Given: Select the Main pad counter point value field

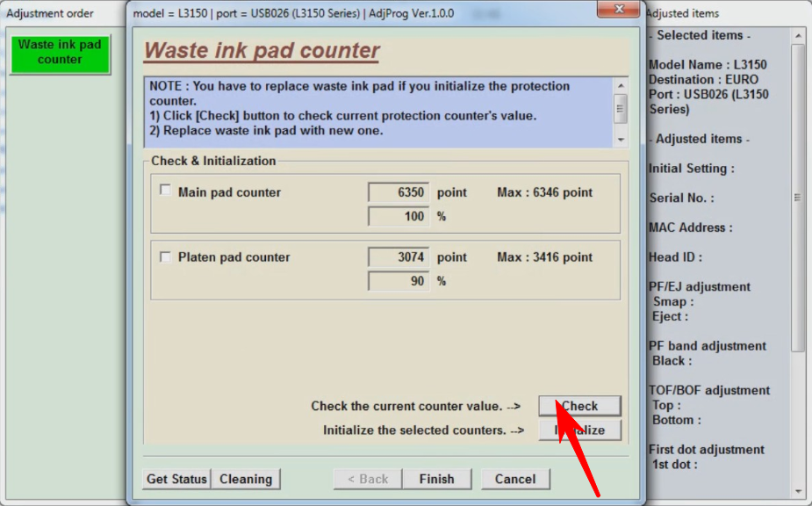Looking at the screenshot, I should point(399,192).
